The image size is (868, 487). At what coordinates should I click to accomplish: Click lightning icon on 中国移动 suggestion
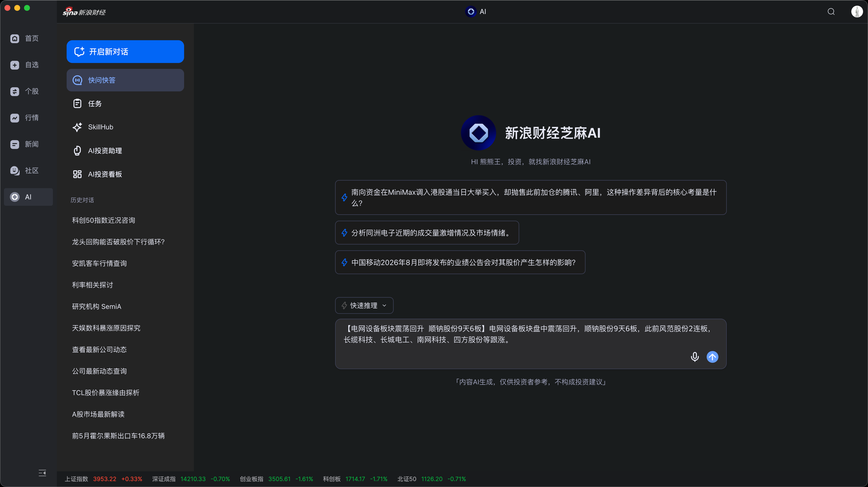pos(344,262)
